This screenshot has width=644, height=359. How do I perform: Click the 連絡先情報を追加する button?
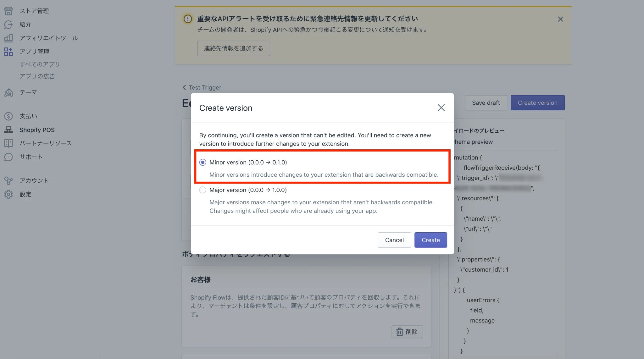tap(234, 48)
